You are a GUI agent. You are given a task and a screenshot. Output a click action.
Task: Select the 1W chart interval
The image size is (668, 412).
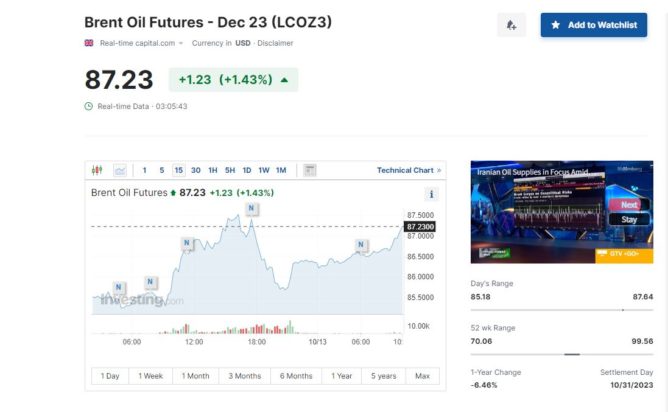(264, 170)
